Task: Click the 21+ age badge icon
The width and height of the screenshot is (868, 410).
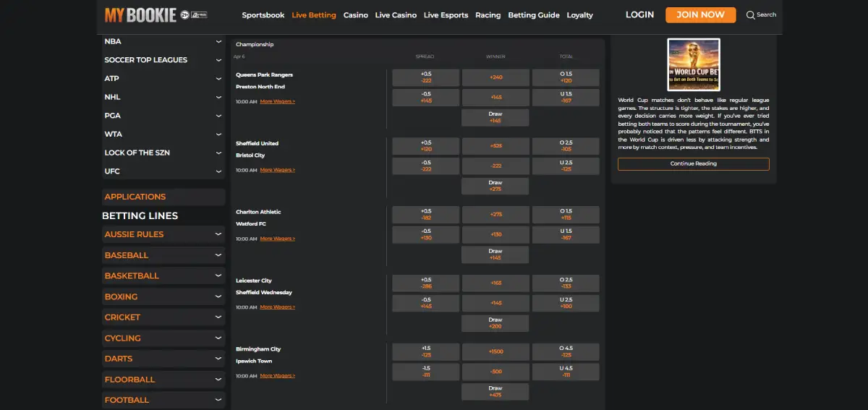Action: pos(185,14)
